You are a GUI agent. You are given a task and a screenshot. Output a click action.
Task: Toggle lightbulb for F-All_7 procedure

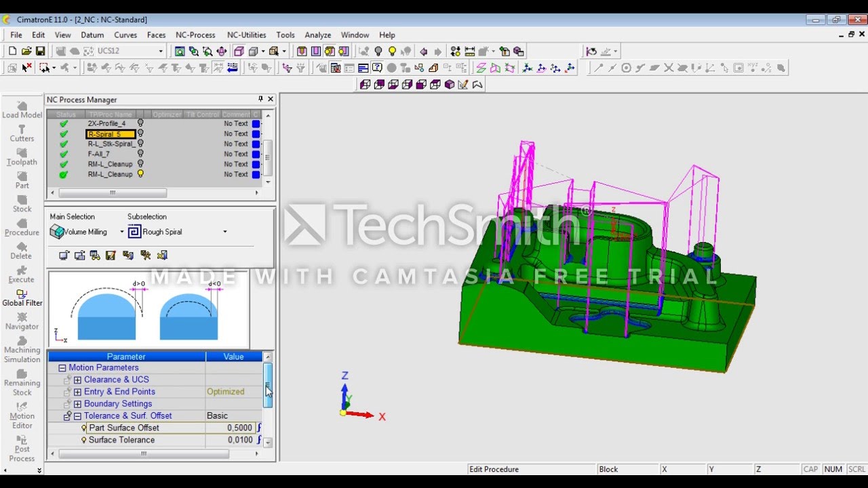click(140, 154)
